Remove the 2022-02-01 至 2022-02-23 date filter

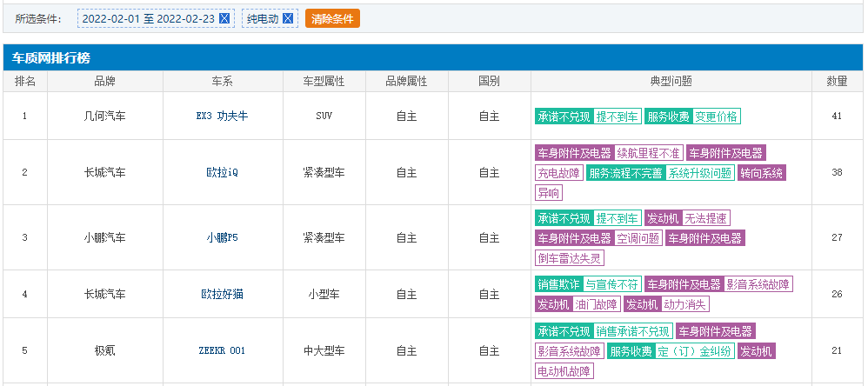[224, 18]
